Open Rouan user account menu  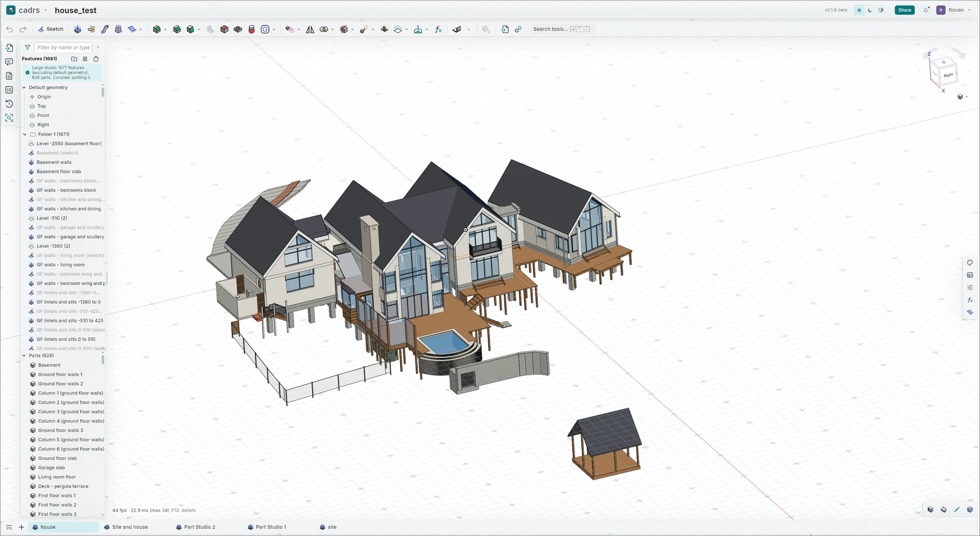coord(953,10)
